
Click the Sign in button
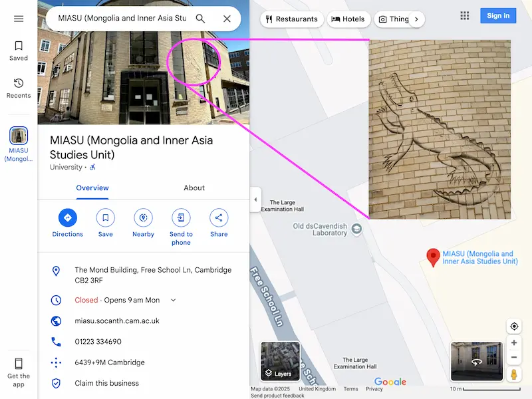(x=497, y=16)
